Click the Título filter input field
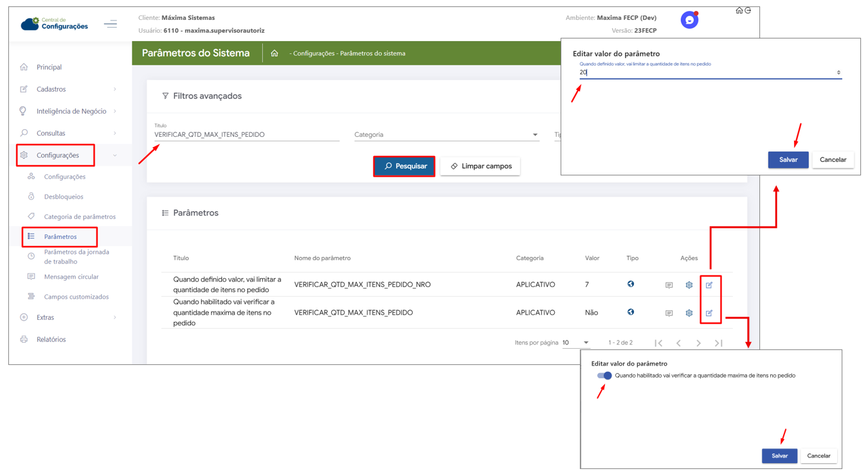This screenshot has width=868, height=476. [x=246, y=135]
